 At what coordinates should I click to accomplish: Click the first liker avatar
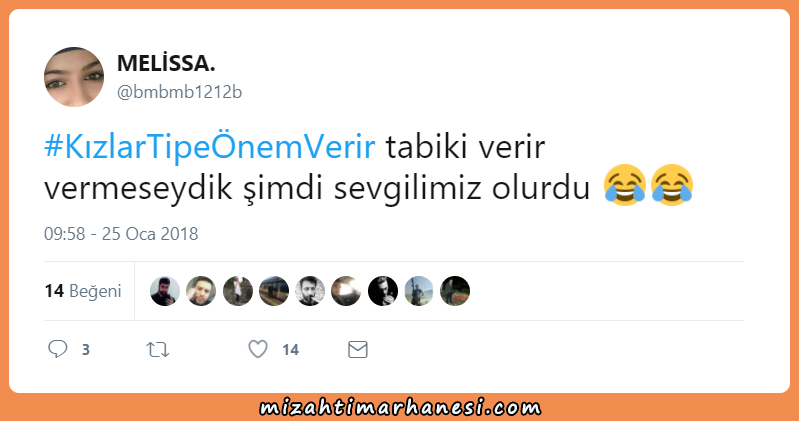point(165,291)
